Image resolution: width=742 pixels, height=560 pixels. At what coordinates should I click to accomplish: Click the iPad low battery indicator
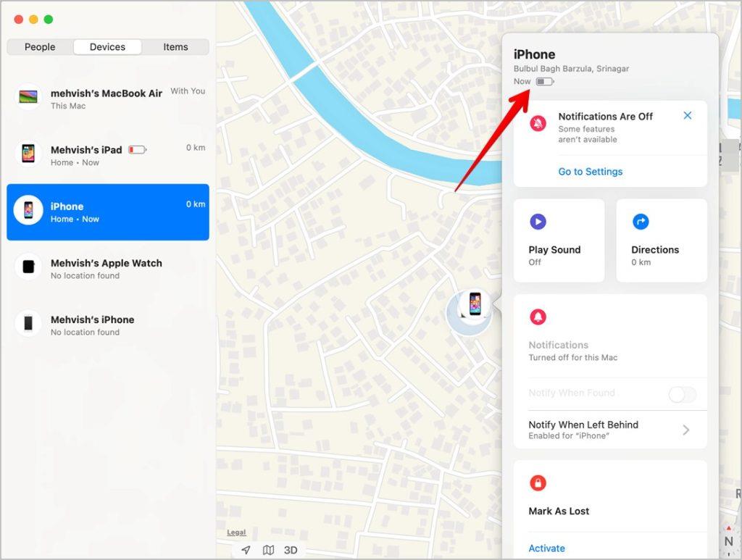[137, 150]
